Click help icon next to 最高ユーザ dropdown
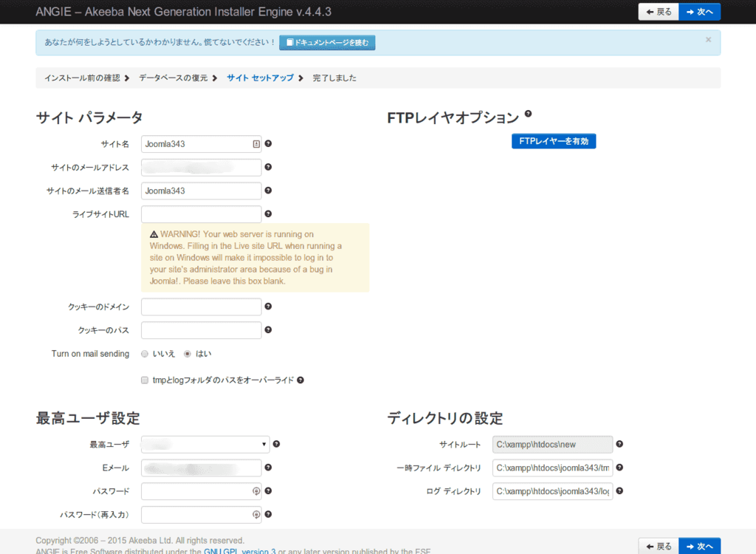This screenshot has width=756, height=554. (276, 444)
